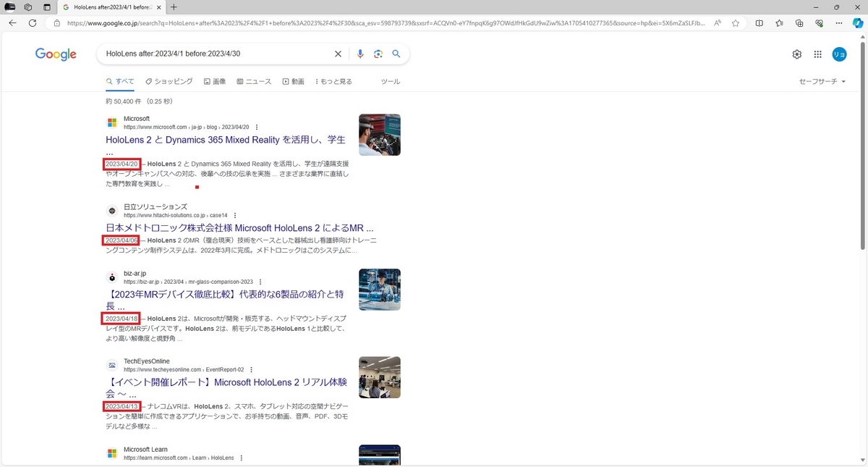Search by image with Google Lens
868x467 pixels.
(x=378, y=54)
